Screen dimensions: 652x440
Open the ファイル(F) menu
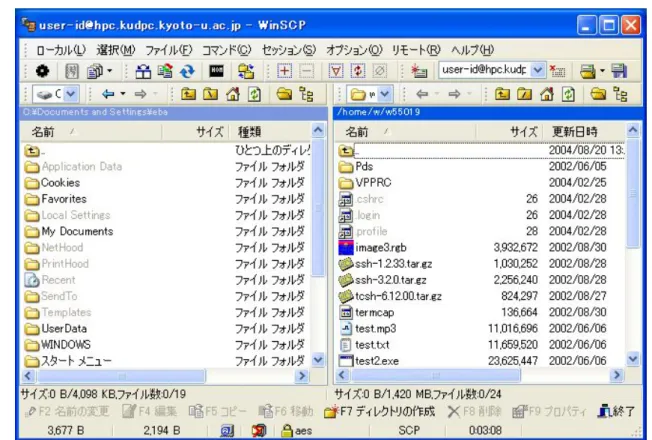tap(168, 50)
